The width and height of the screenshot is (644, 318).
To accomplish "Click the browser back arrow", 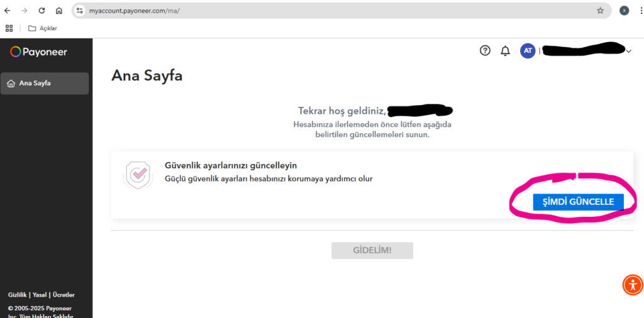I will [7, 11].
